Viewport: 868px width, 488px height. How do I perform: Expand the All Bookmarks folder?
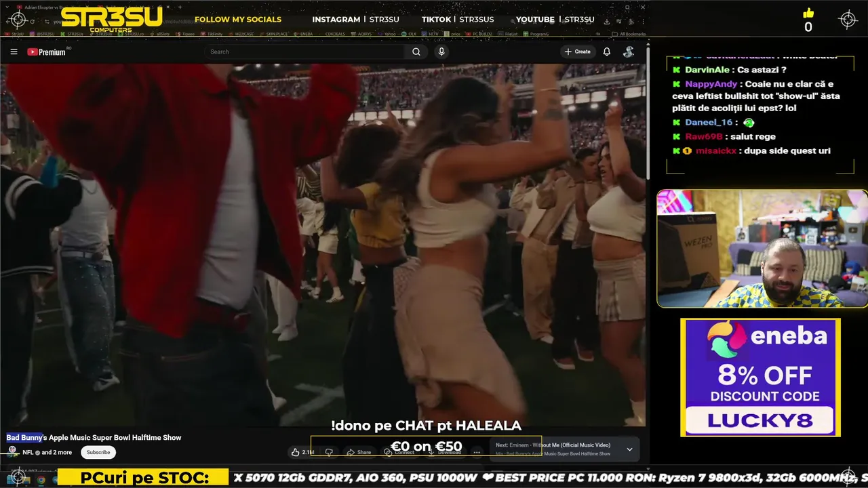point(628,34)
